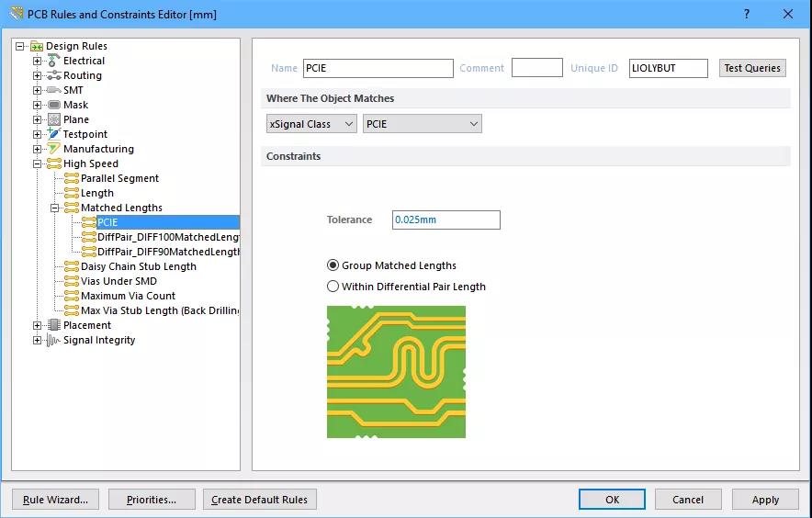812x518 pixels.
Task: Click the Maximum Via Count icon
Action: click(72, 296)
